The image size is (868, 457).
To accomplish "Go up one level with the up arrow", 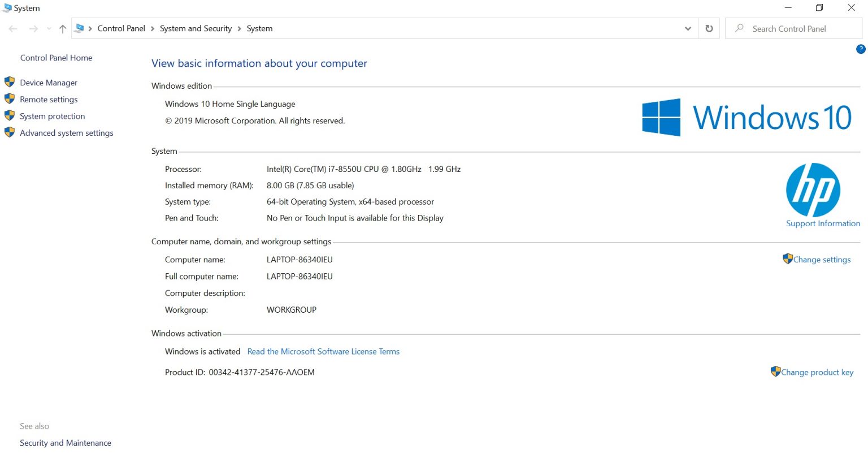I will point(63,29).
